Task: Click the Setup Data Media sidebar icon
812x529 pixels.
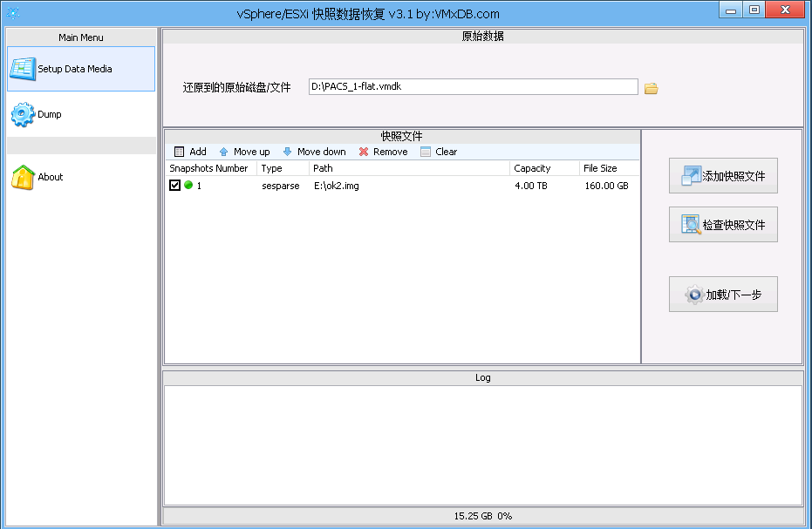Action: click(x=23, y=69)
